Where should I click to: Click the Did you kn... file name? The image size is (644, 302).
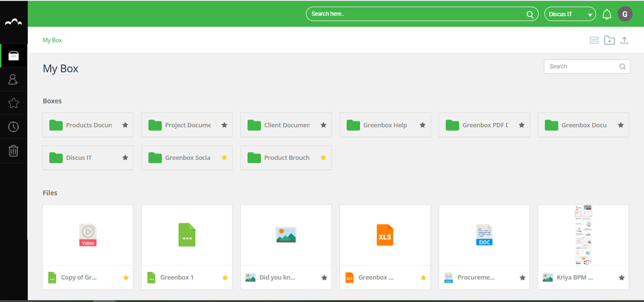(x=277, y=278)
